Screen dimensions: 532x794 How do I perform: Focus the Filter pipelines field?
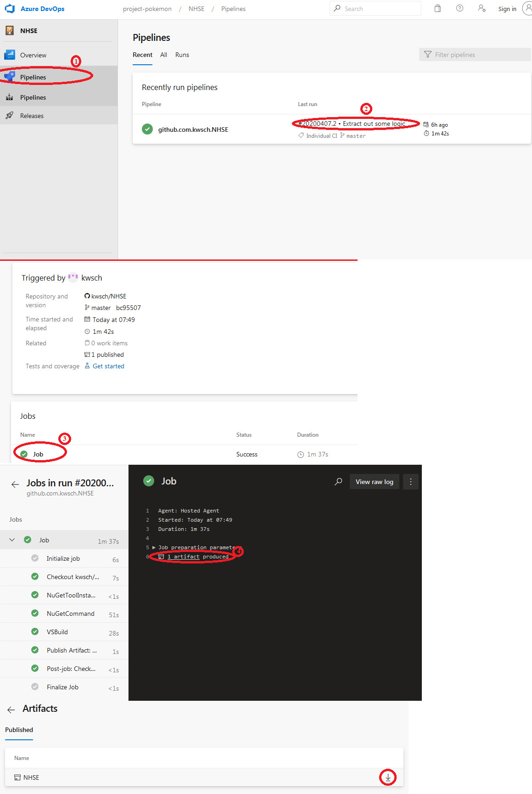[475, 55]
